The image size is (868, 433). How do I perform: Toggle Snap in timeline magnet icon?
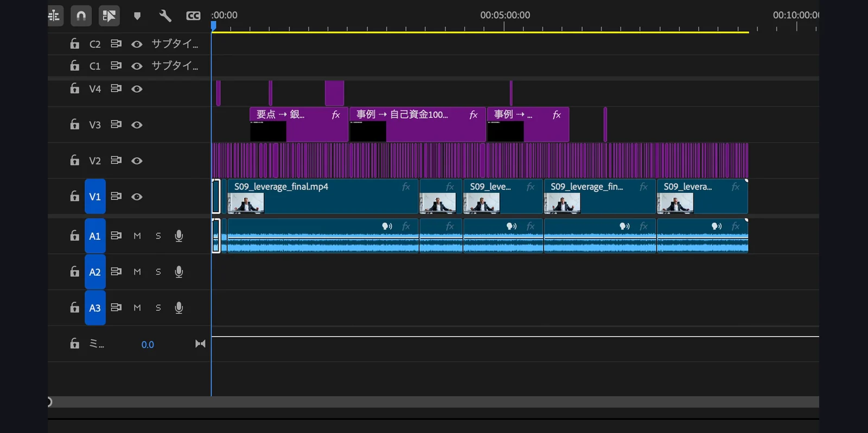click(81, 16)
